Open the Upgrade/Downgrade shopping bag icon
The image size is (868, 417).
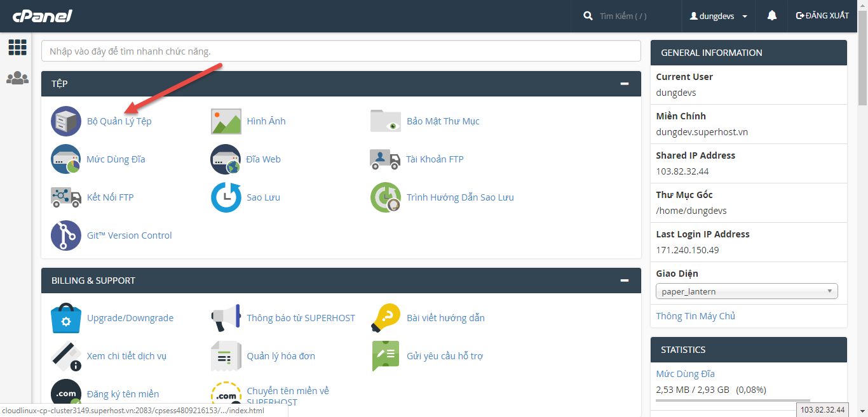point(66,318)
